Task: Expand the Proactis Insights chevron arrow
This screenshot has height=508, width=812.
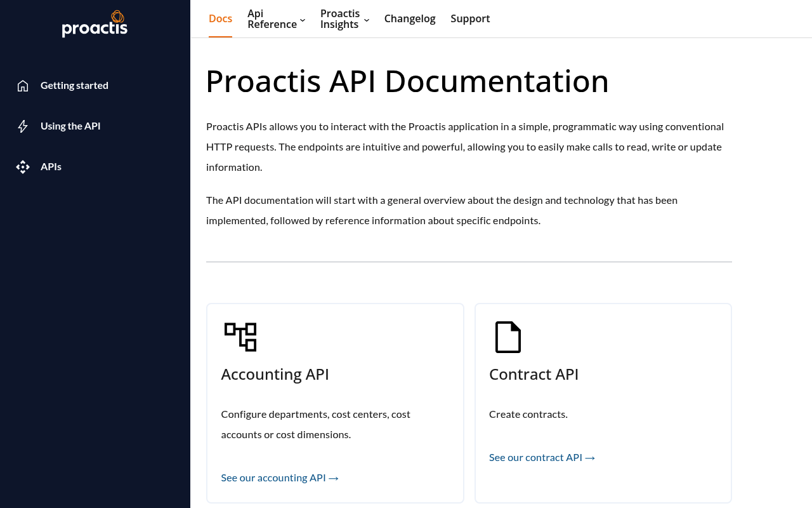Action: pos(367,20)
